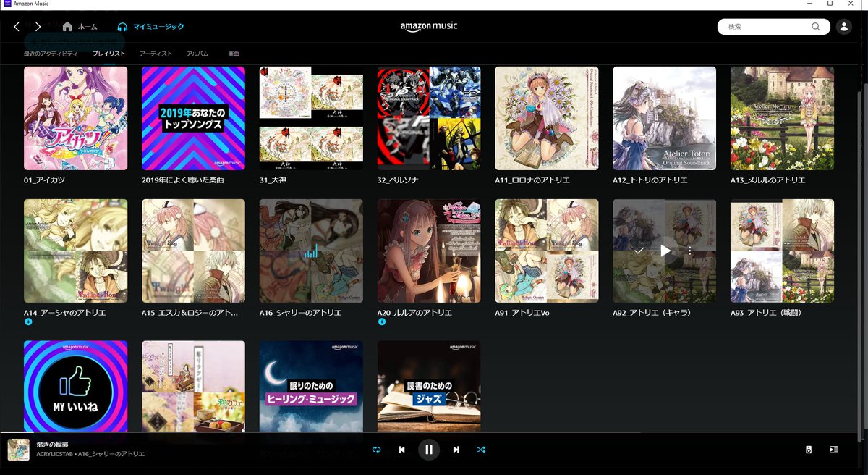This screenshot has width=868, height=475.
Task: Open A15_エスカ＆ロジー playlist cover
Action: tap(193, 251)
